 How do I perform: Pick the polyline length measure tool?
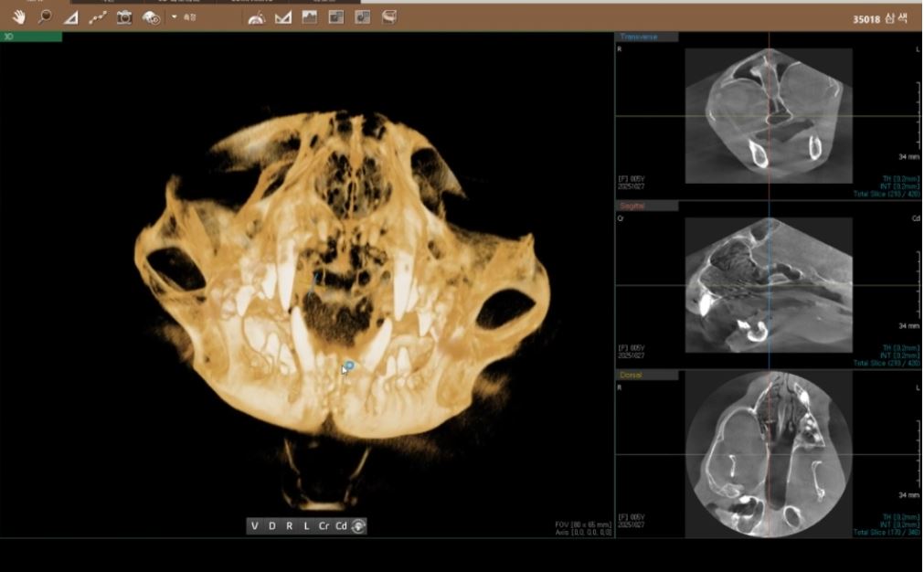point(98,17)
